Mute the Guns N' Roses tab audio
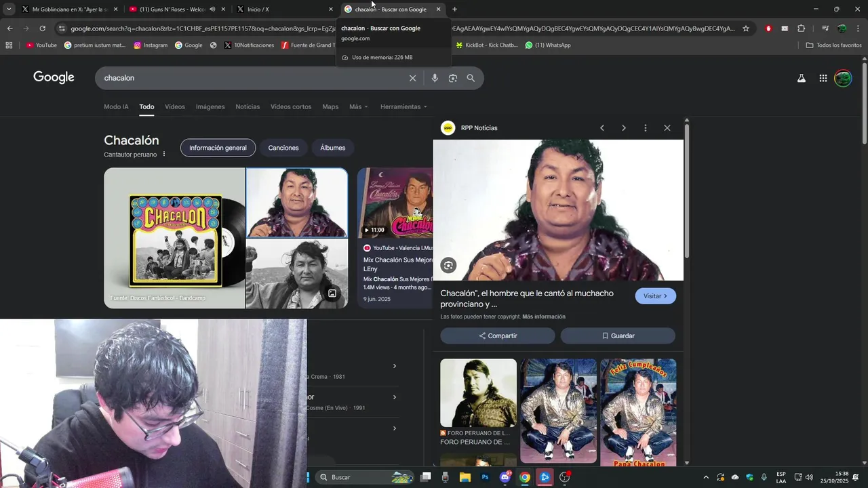Screen dimensions: 868x488 pyautogui.click(x=212, y=9)
